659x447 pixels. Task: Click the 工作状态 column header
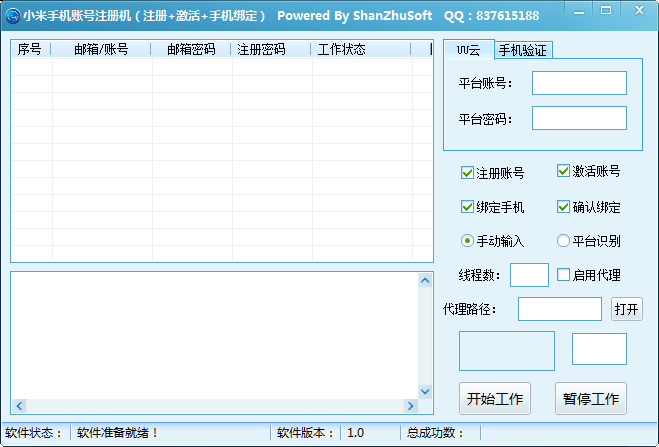(x=361, y=49)
